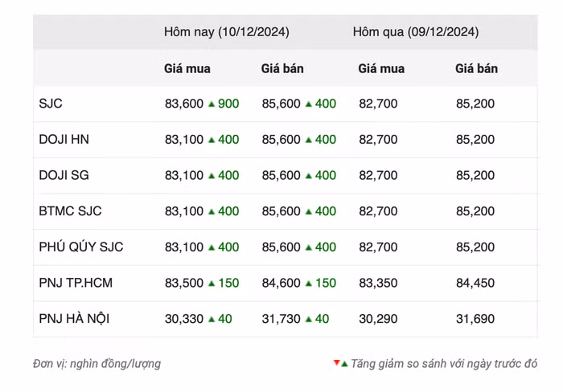This screenshot has width=563, height=392.
Task: Click the PNJ HÀ NỘI row label
Action: click(74, 319)
